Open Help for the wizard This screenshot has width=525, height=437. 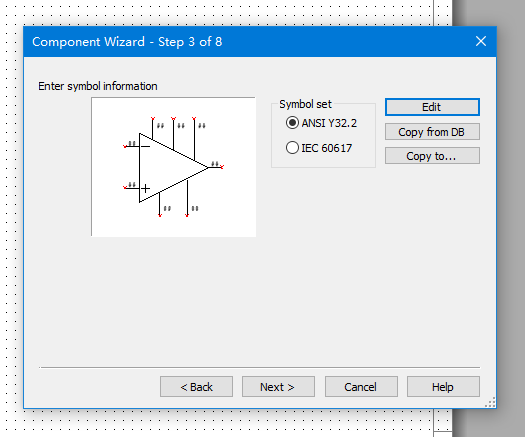click(x=443, y=387)
